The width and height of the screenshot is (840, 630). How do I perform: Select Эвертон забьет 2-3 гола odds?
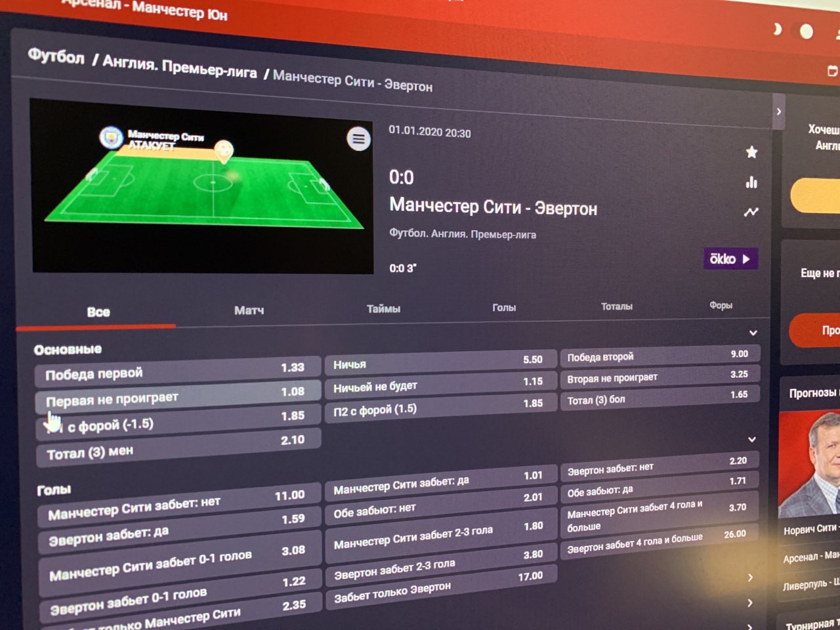pyautogui.click(x=441, y=564)
